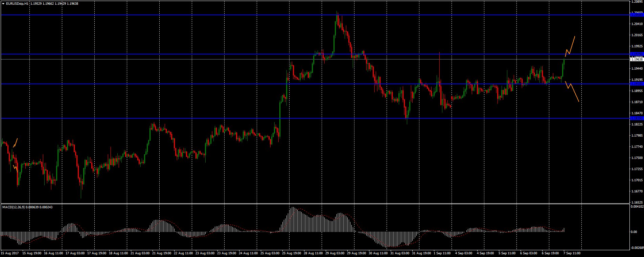This screenshot has width=644, height=257.
Task: Open the one-click trading triangle beside EURUSDstp
Action: coord(3,4)
